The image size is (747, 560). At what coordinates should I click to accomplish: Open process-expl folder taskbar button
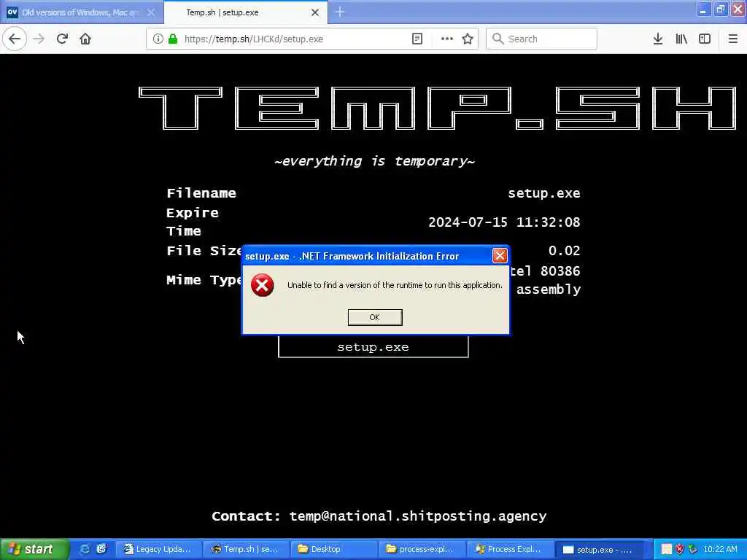point(422,550)
